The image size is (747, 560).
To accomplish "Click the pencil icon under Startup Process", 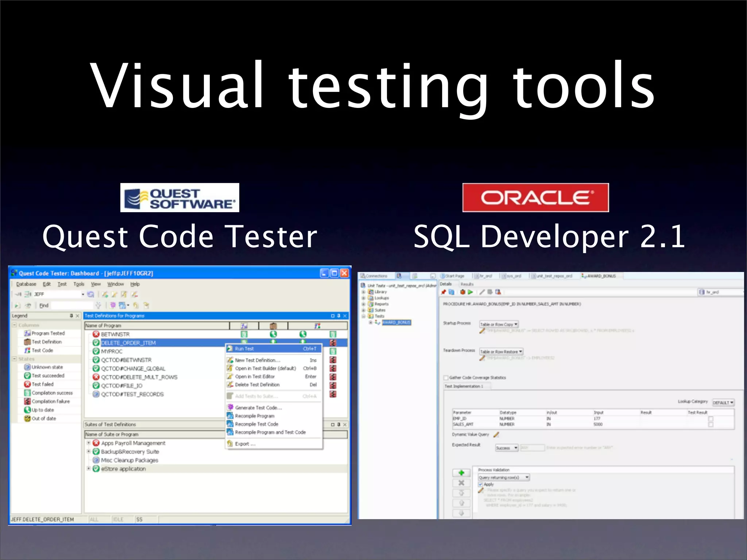I will pos(482,331).
